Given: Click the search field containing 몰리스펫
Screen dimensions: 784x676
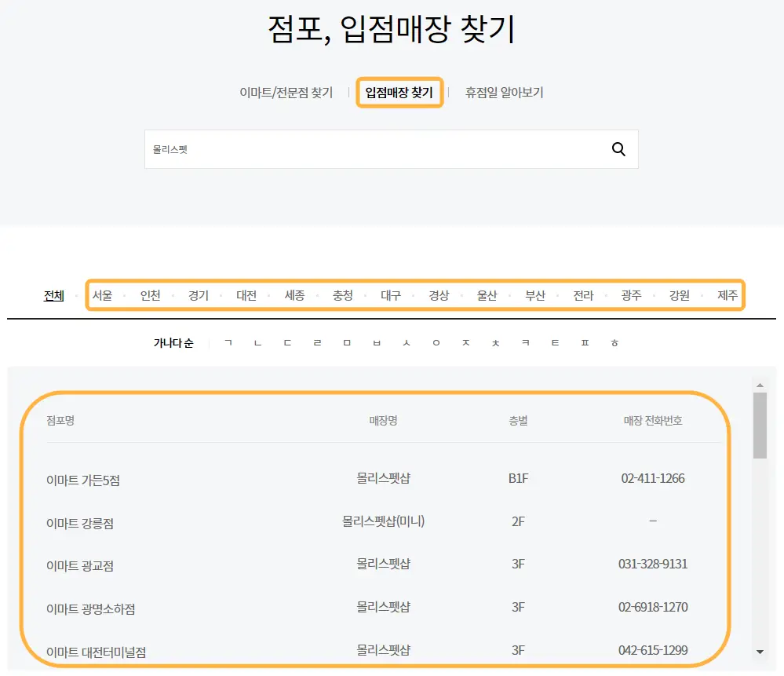Looking at the screenshot, I should (x=314, y=148).
